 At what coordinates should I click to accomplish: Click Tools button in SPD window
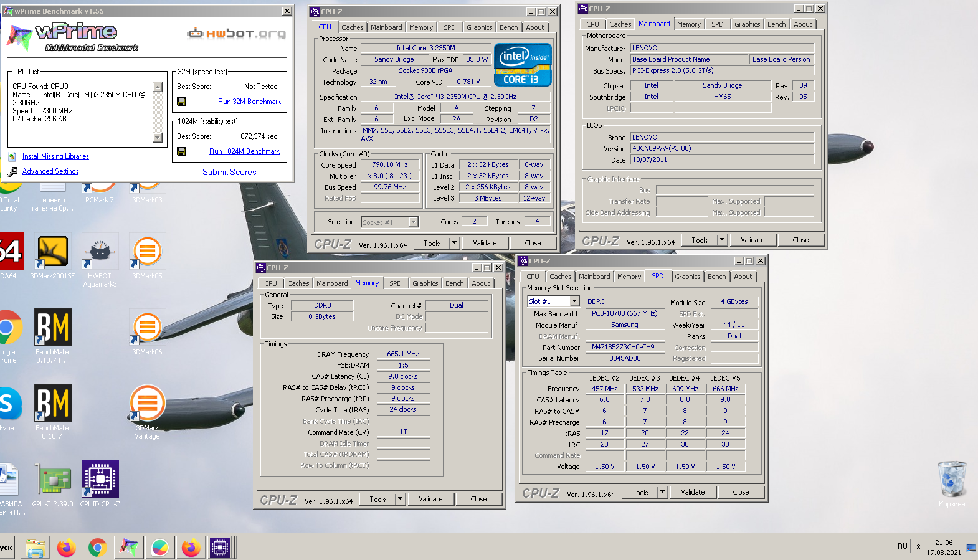tap(640, 492)
